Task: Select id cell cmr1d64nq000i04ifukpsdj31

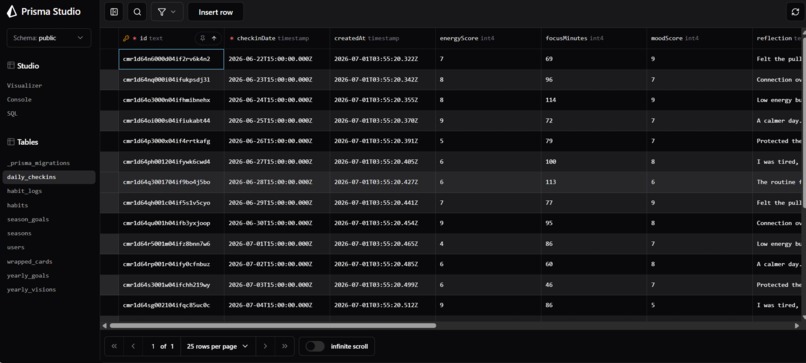Action: [171, 80]
